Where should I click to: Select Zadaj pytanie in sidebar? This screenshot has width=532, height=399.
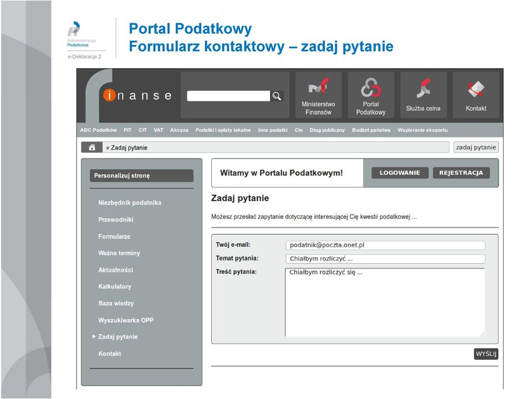click(x=117, y=337)
